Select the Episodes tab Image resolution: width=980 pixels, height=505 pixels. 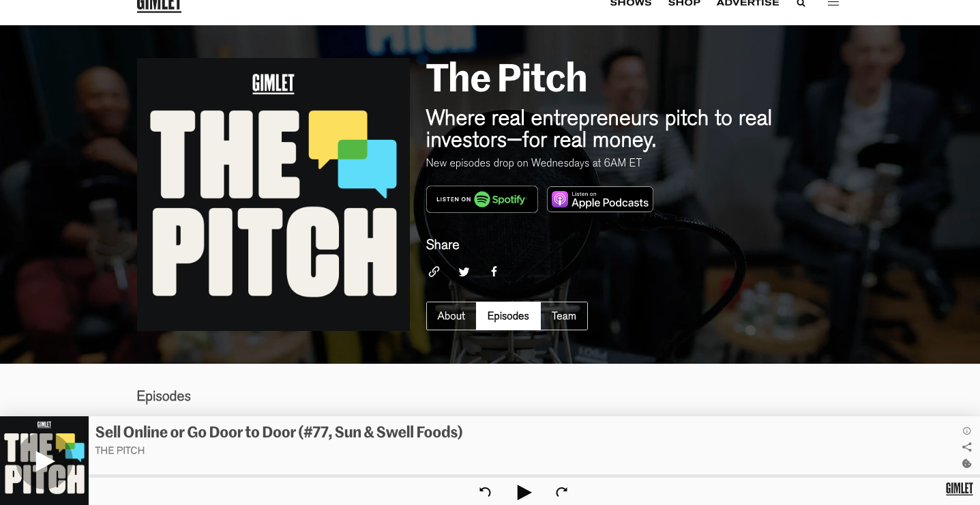point(508,316)
